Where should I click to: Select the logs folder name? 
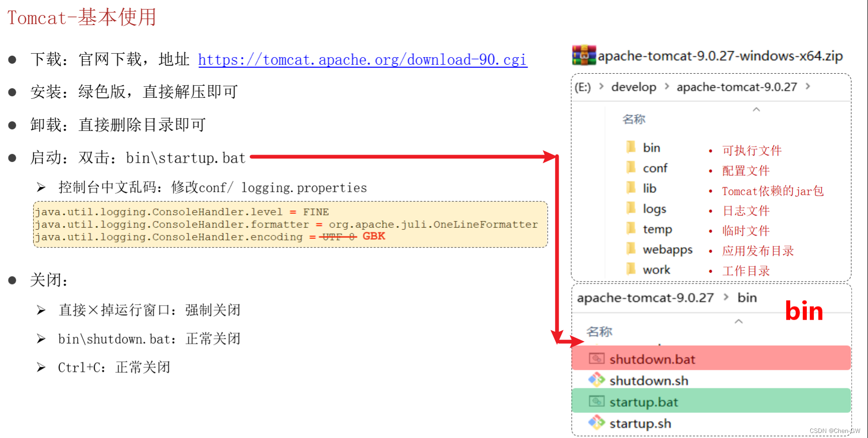[x=655, y=209]
